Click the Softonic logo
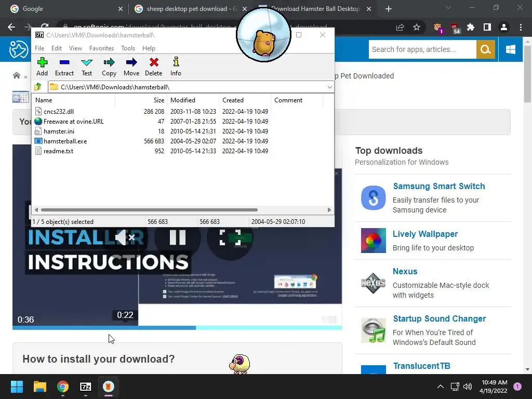Screen dimensions: 532x399 18,49
